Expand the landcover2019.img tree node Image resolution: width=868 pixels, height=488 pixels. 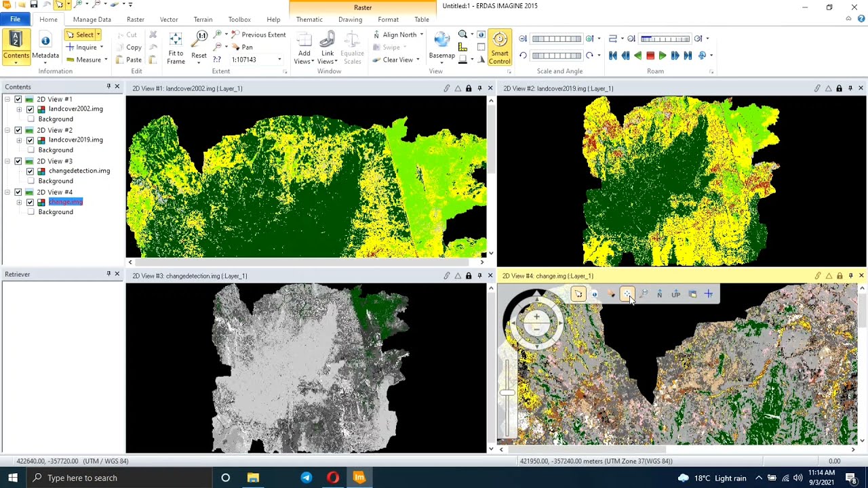19,140
